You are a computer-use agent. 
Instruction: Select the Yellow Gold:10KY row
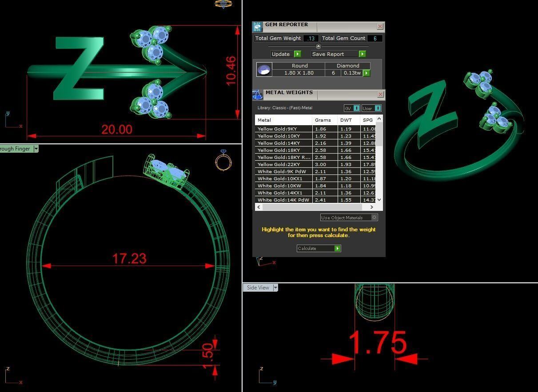(315, 136)
